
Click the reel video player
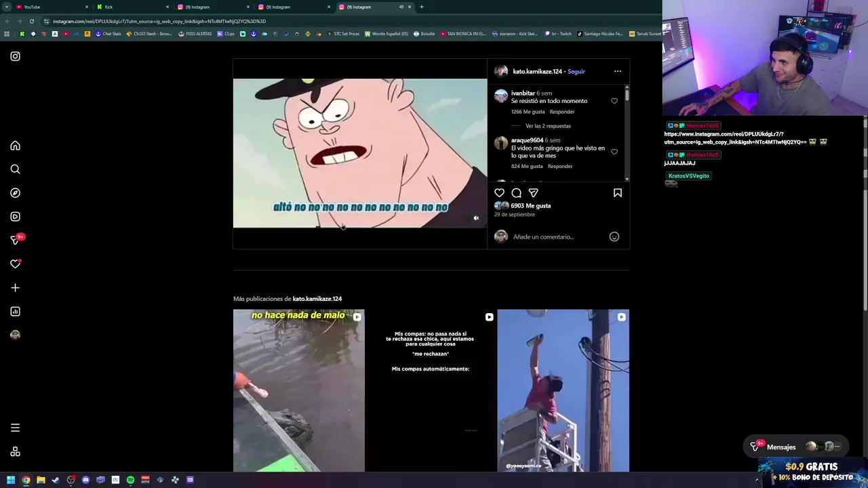(x=360, y=153)
